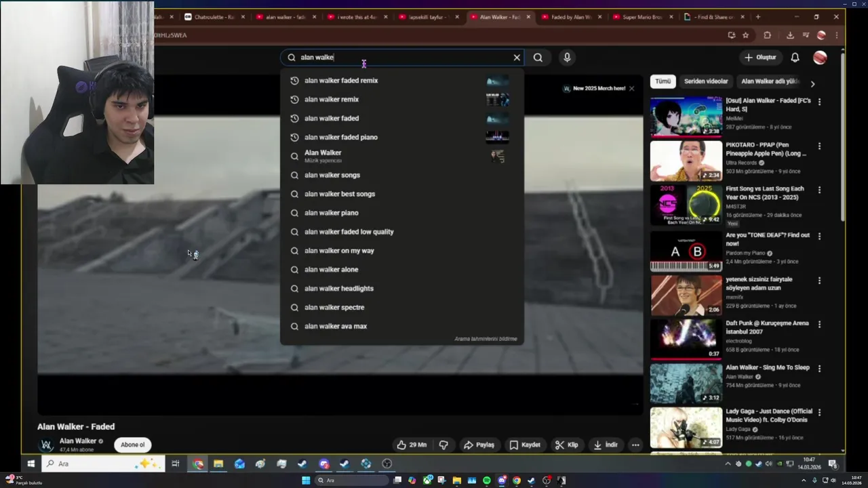The image size is (868, 488).
Task: Open the Chrome three-dot menu
Action: pyautogui.click(x=837, y=35)
